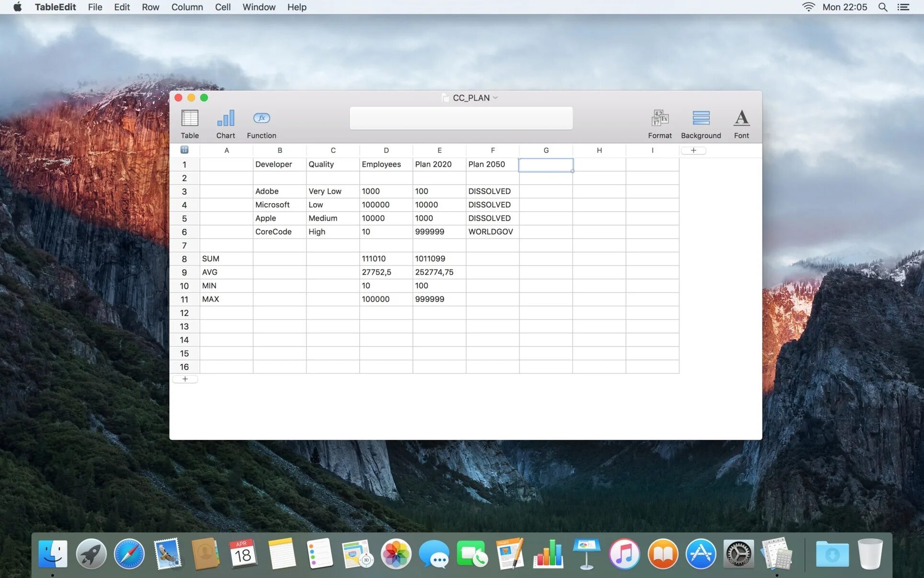Click the Function fx icon
Viewport: 924px width, 578px height.
point(261,118)
